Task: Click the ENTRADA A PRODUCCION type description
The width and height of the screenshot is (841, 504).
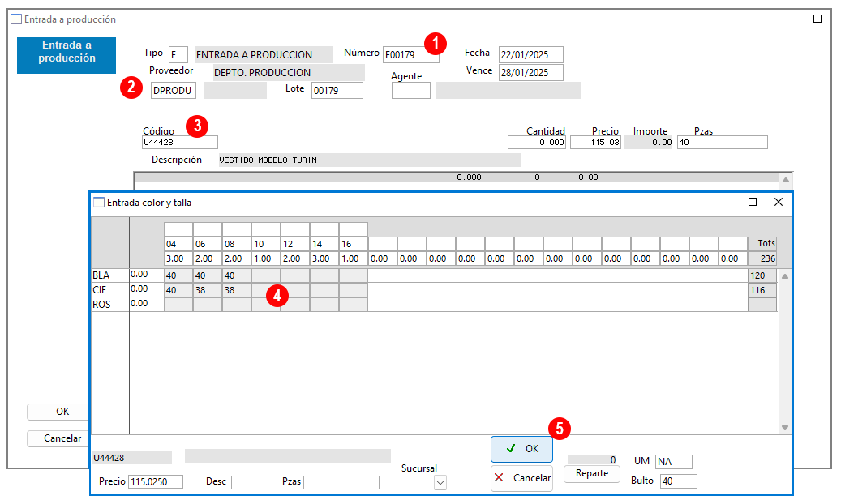Action: point(264,54)
